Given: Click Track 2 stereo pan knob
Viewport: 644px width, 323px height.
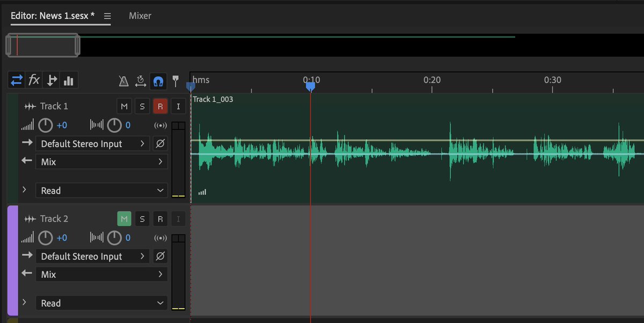Looking at the screenshot, I should (x=114, y=238).
